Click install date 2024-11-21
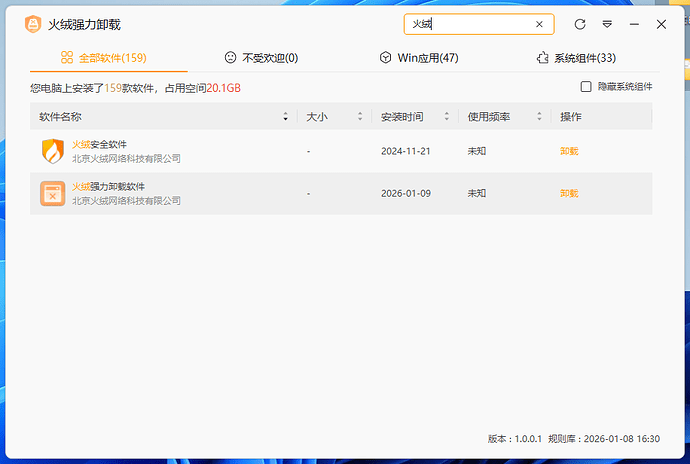Viewport: 690px width, 464px height. [x=406, y=151]
